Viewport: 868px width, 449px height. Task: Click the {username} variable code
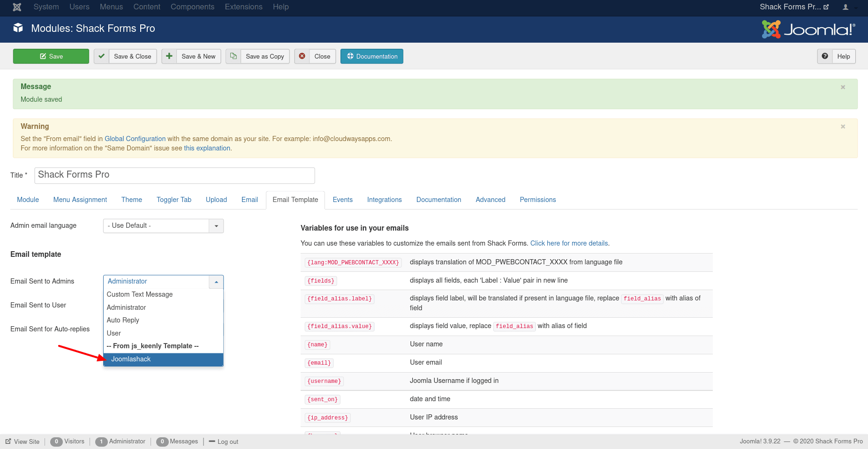click(x=324, y=381)
